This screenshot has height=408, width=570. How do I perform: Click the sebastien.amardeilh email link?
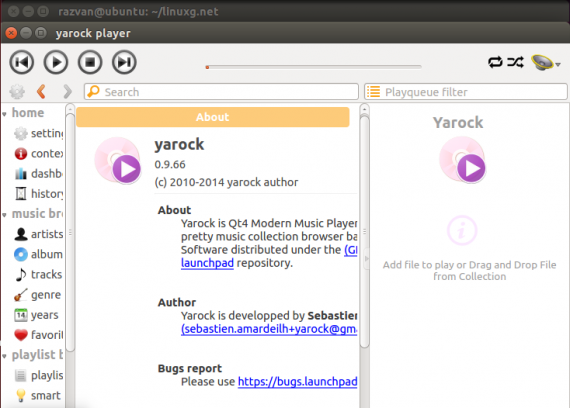coord(269,329)
